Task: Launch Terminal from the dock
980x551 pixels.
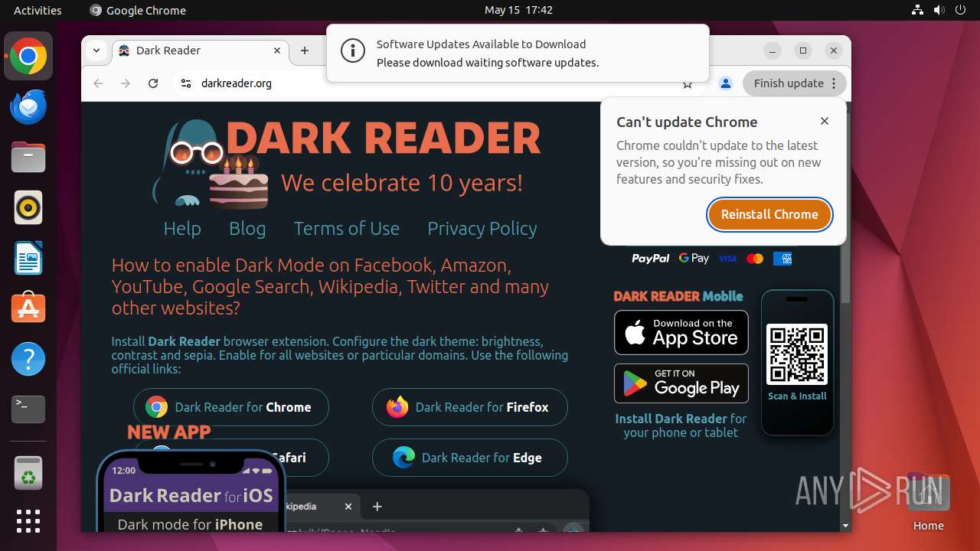Action: (x=28, y=409)
